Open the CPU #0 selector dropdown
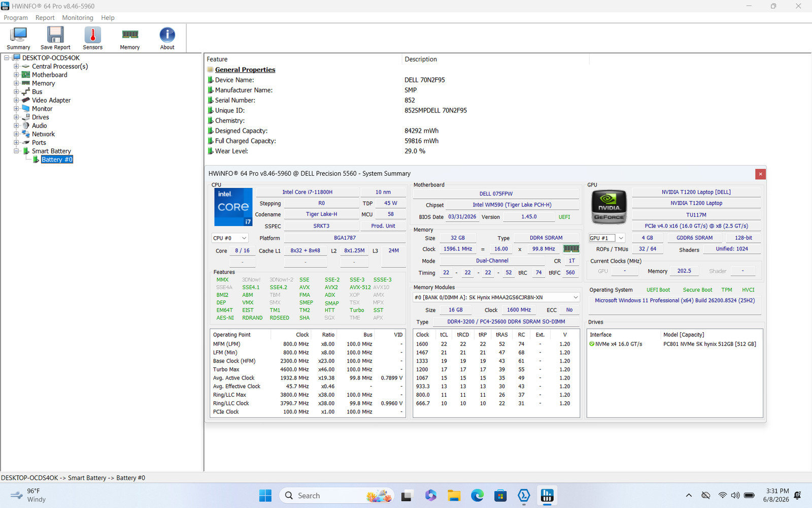This screenshot has height=508, width=812. [x=229, y=238]
